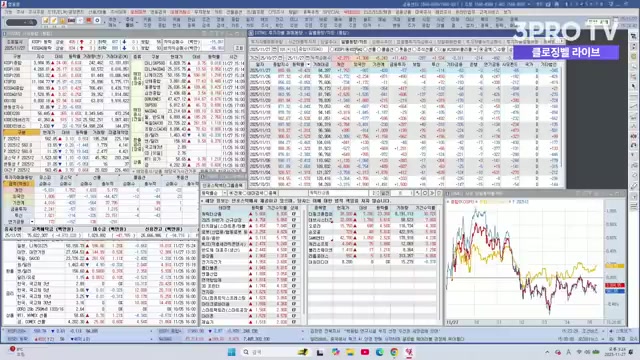Open the 차트 menu
The height and width of the screenshot is (360, 640).
218,12
